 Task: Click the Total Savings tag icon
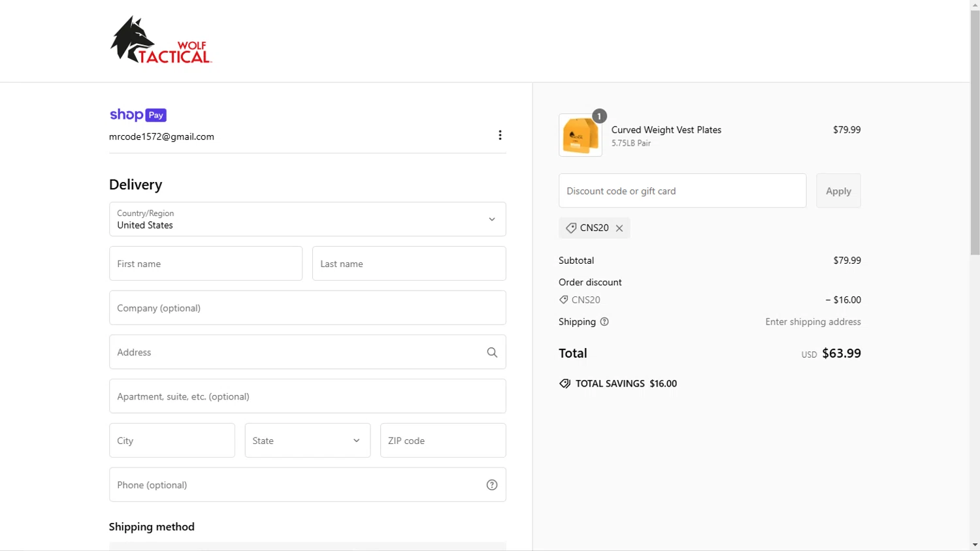click(564, 384)
